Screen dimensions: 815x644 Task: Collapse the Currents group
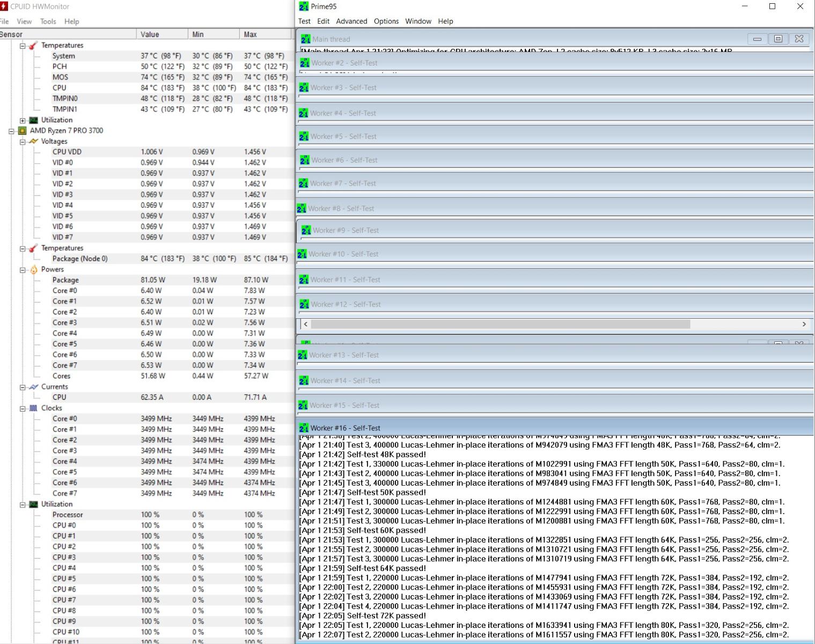pos(23,387)
